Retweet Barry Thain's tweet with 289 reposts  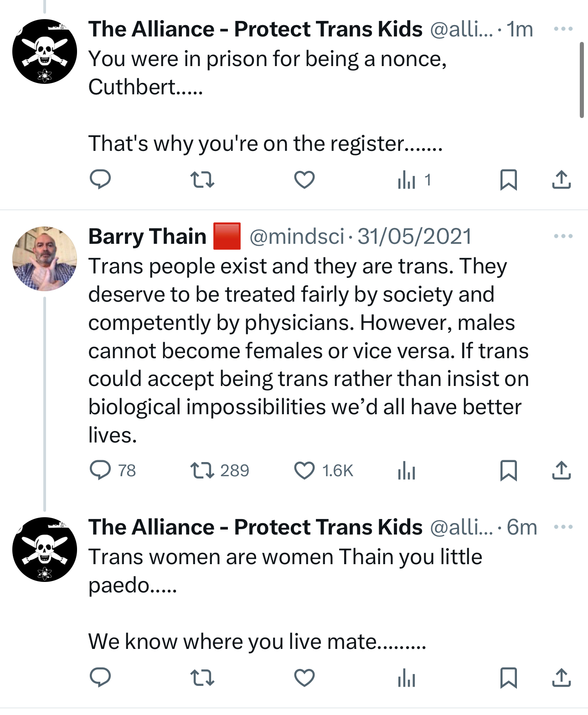pos(202,470)
